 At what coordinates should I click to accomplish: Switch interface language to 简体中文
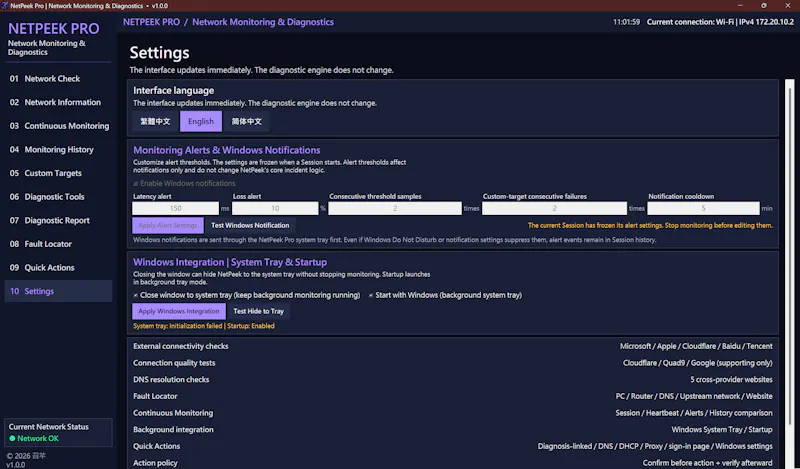coord(246,121)
